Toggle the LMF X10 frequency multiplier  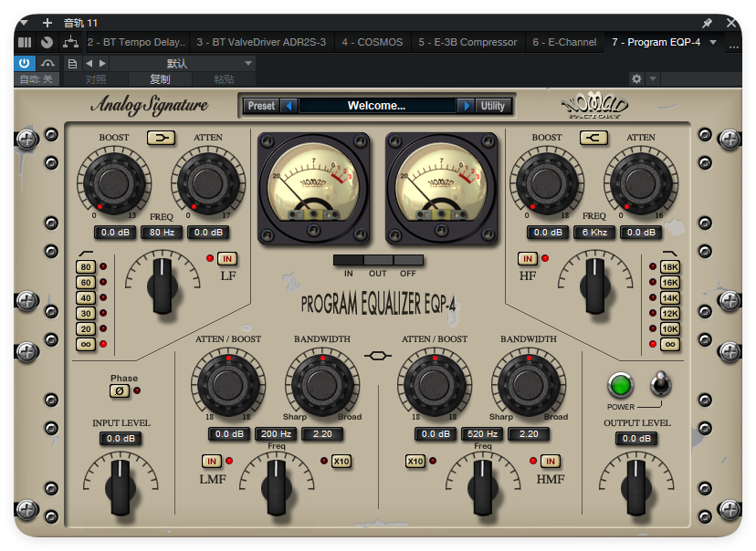(341, 462)
